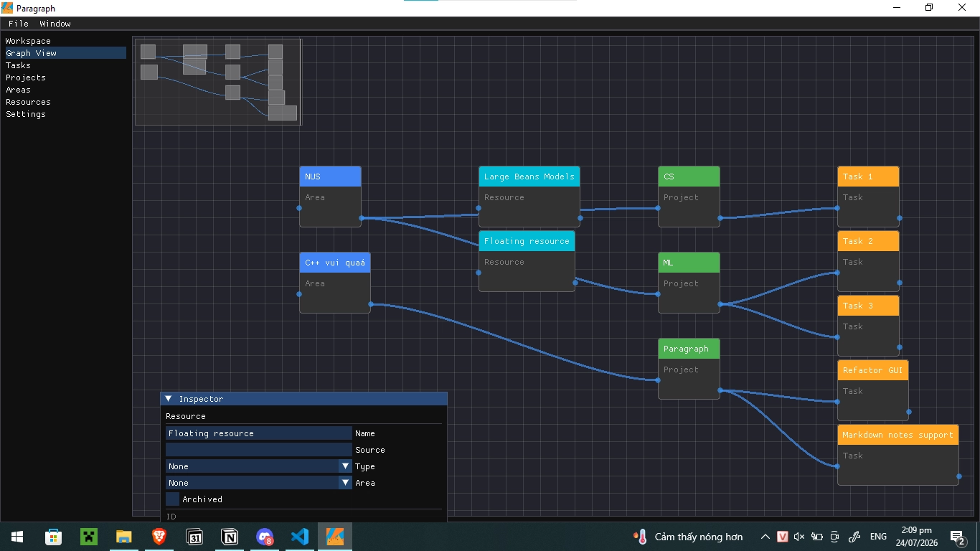Focus the empty Source input field
This screenshot has height=551, width=980.
coord(258,450)
